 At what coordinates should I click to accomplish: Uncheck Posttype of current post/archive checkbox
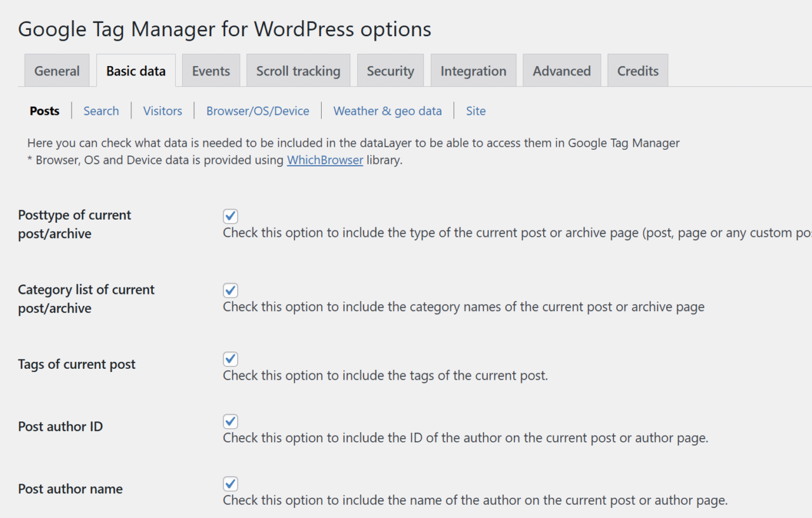(230, 216)
